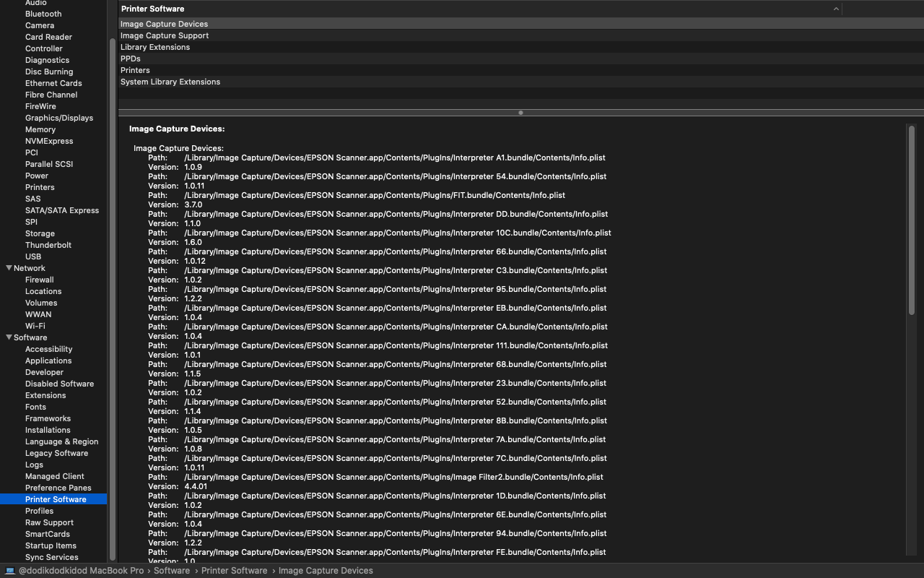Select Image Capture Devices row
The height and width of the screenshot is (578, 924).
click(x=521, y=24)
